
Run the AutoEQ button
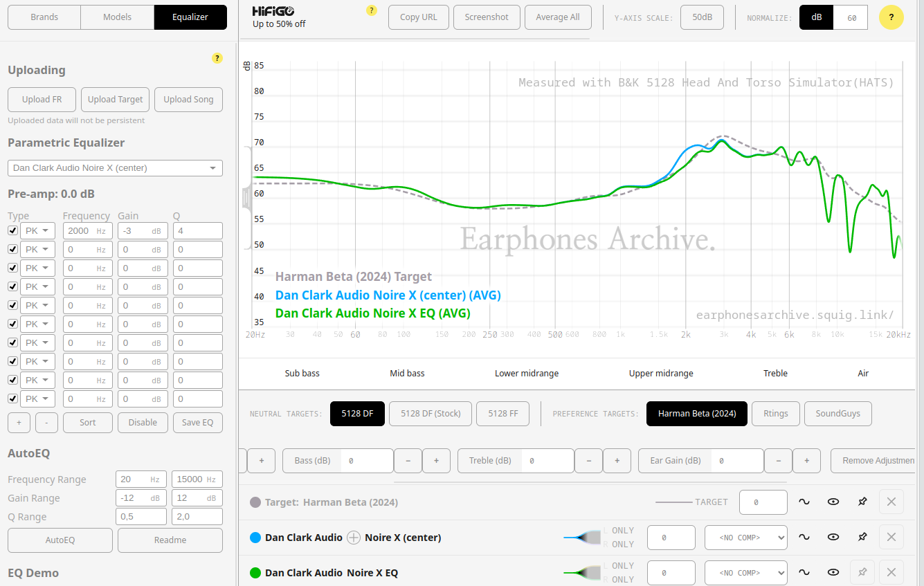click(x=60, y=540)
